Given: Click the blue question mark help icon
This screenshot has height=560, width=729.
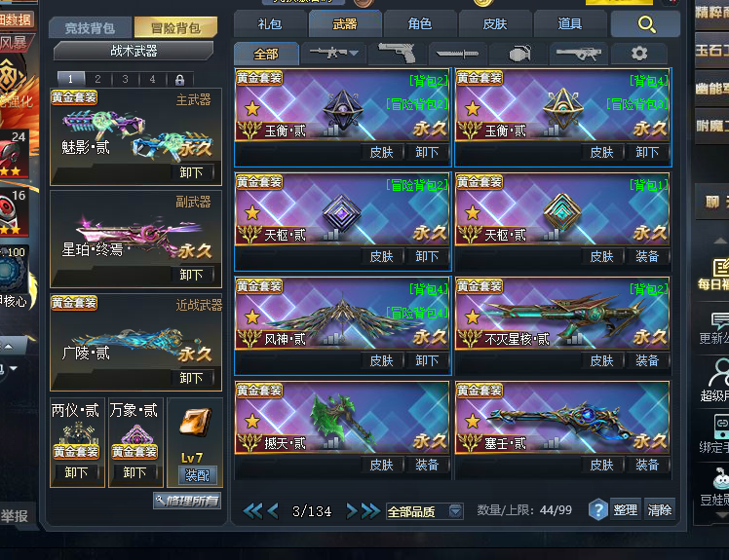Looking at the screenshot, I should click(597, 510).
